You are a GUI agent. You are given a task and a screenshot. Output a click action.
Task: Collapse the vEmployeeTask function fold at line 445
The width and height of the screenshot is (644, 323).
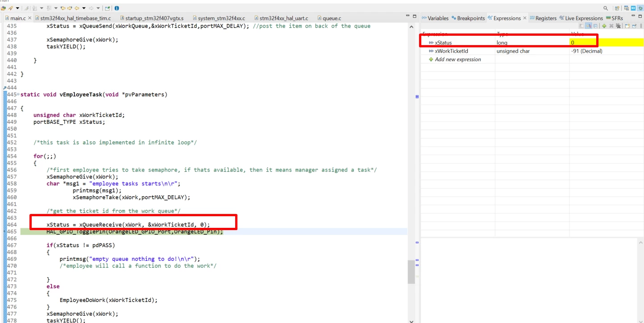pyautogui.click(x=18, y=95)
